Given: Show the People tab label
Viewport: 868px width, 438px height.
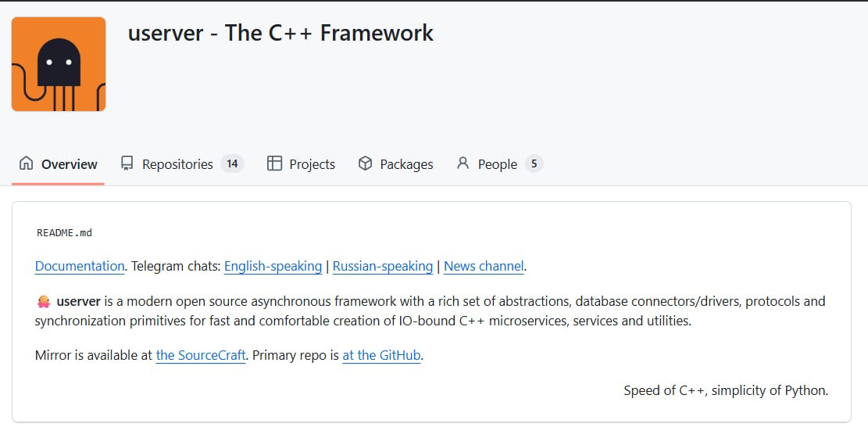Looking at the screenshot, I should tap(498, 164).
